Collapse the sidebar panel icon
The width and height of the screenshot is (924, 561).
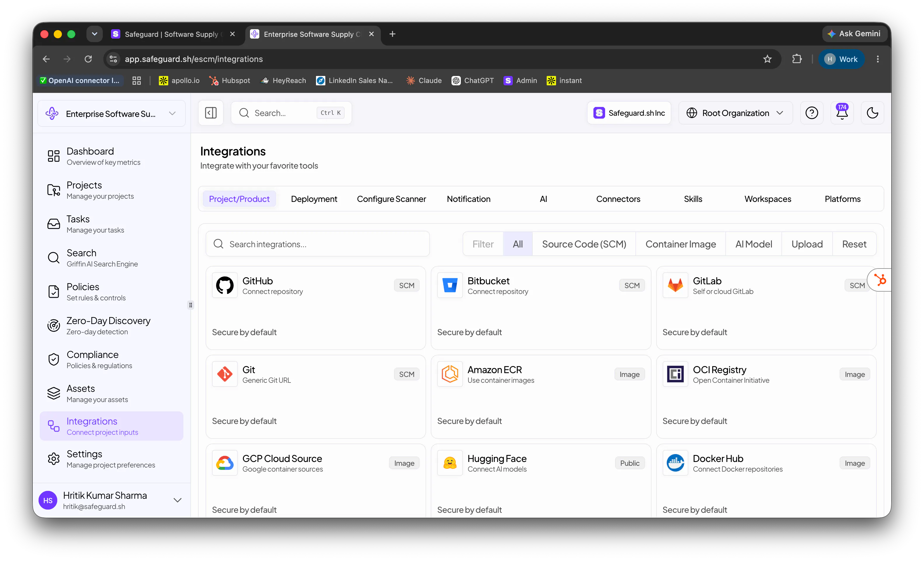[x=211, y=112]
